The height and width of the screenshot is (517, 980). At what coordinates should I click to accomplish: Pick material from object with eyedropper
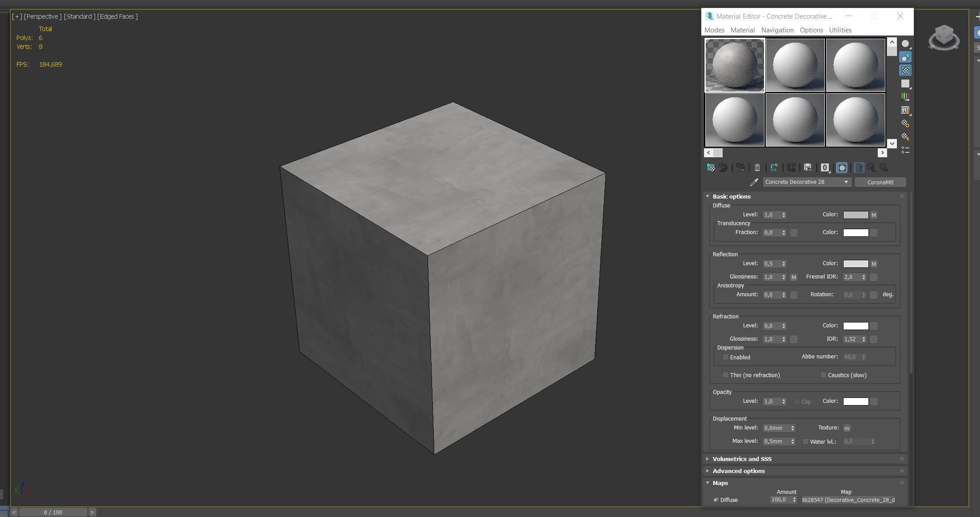(754, 182)
